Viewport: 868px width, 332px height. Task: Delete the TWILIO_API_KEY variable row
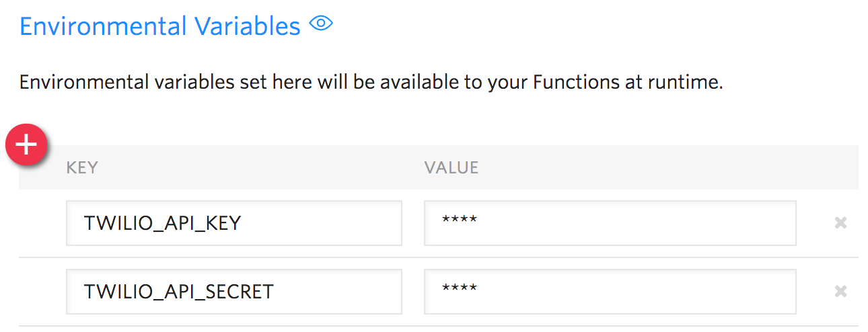point(840,223)
